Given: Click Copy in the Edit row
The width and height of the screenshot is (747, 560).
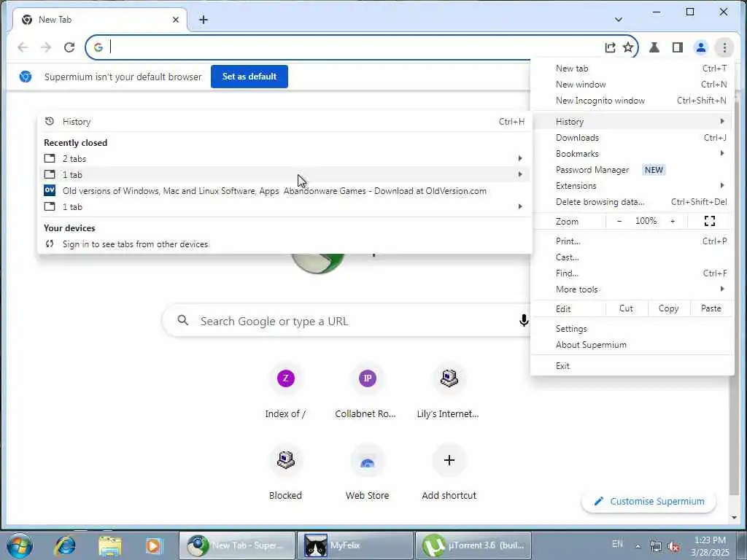Looking at the screenshot, I should click(x=668, y=308).
